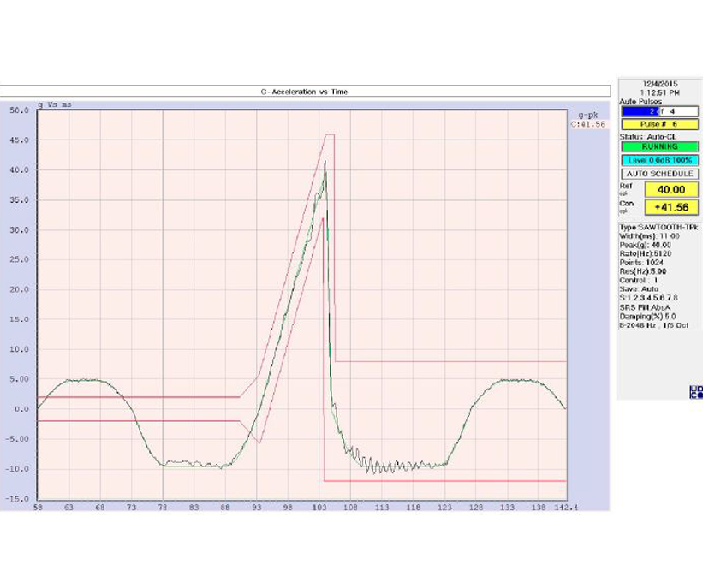This screenshot has height=588, width=703.
Task: Click the SRS Filt AbsA line
Action: coord(645,307)
